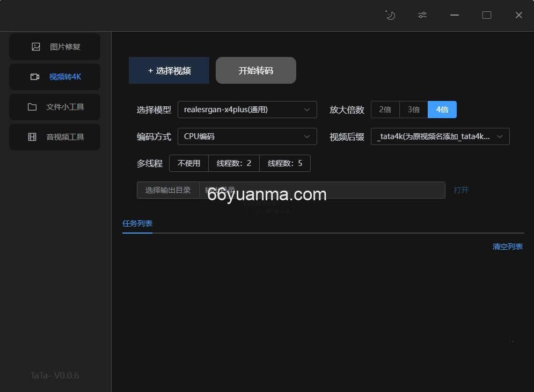Click the 清空列表 clear list link
This screenshot has width=534, height=392.
(x=507, y=246)
